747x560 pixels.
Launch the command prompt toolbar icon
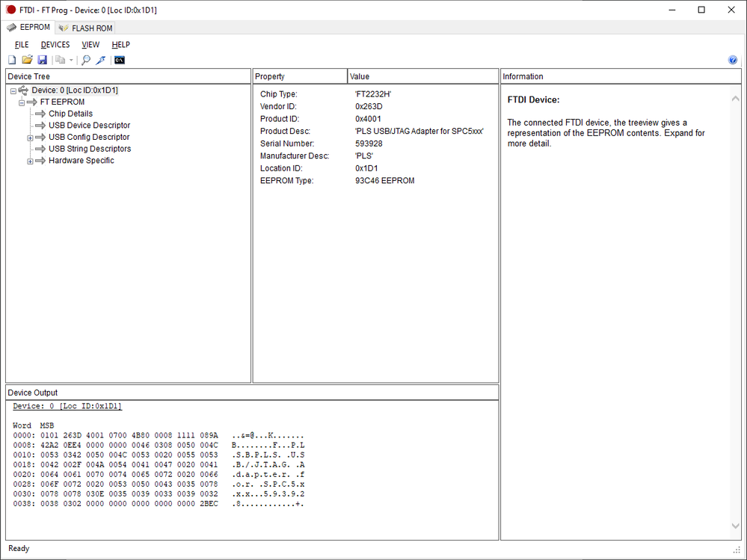click(120, 60)
